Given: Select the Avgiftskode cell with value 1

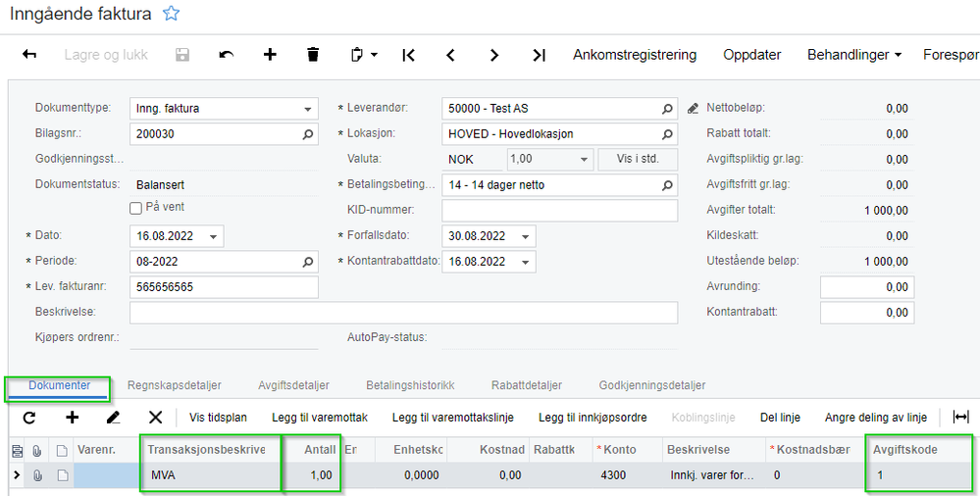Looking at the screenshot, I should [919, 475].
